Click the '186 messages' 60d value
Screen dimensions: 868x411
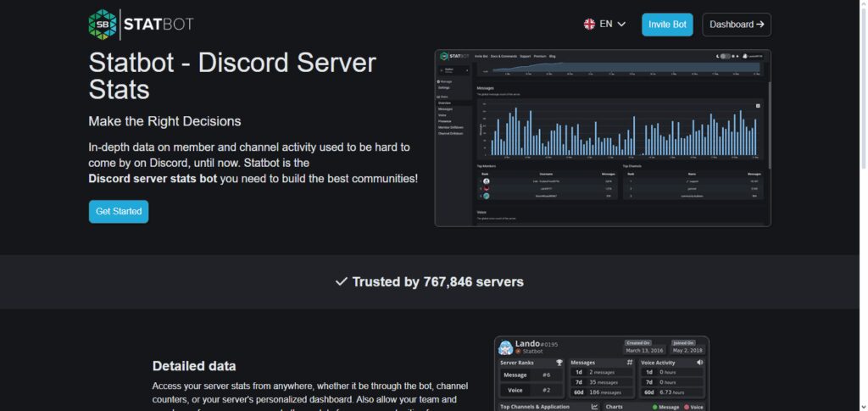605,392
